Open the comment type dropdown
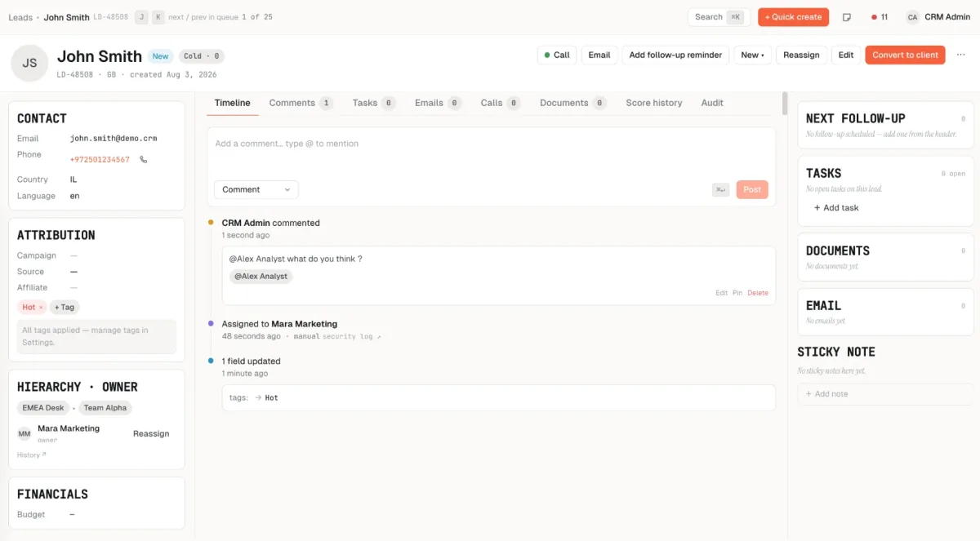The height and width of the screenshot is (541, 980). (256, 189)
